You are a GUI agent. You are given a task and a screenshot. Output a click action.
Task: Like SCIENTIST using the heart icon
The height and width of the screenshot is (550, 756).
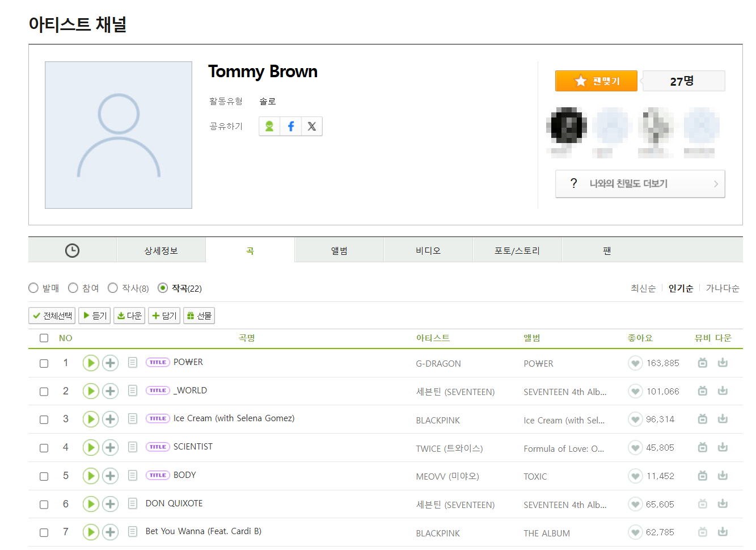coord(635,448)
